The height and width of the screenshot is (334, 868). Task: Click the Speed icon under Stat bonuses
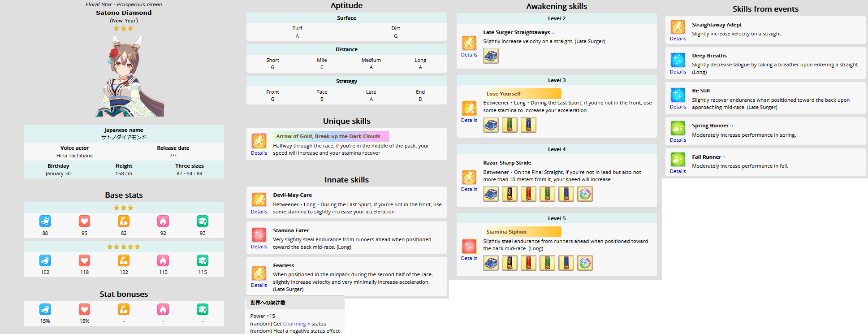(x=45, y=309)
